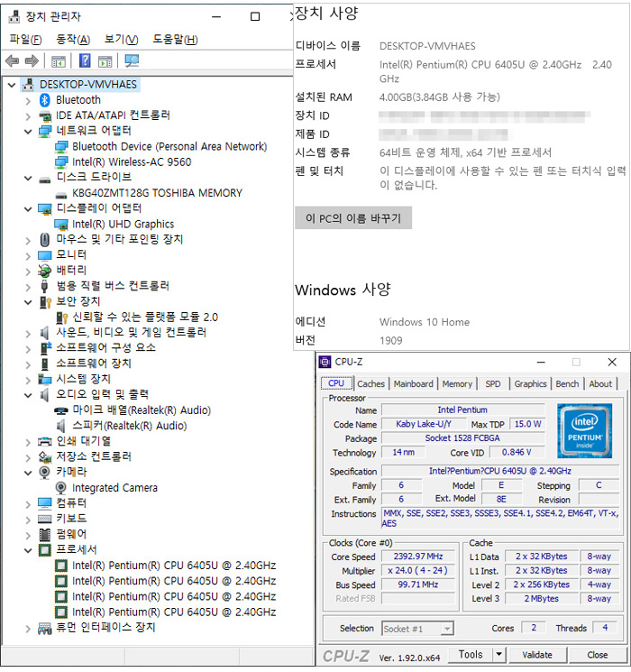Click the 네트워크 어댑터 category icon

[x=44, y=131]
